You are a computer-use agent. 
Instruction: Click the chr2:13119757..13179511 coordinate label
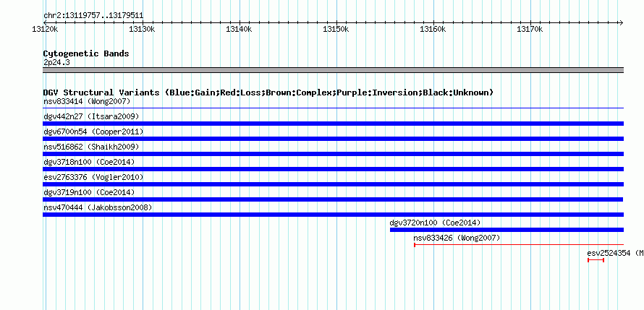[93, 16]
